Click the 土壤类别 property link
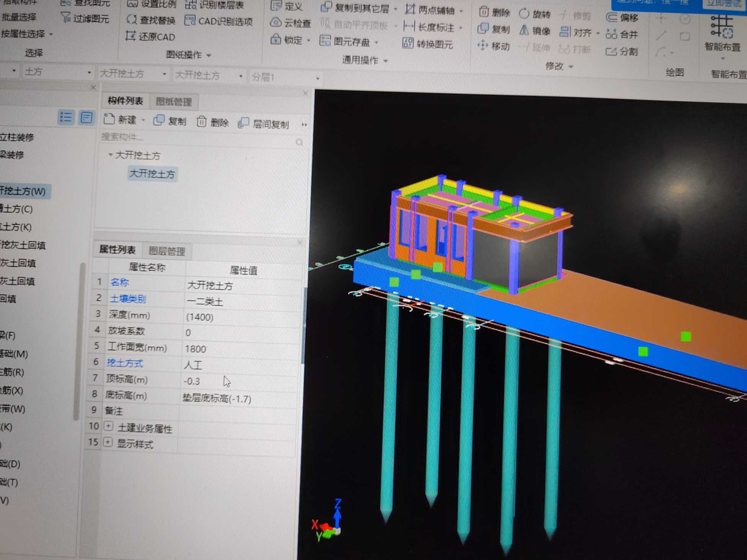Image resolution: width=747 pixels, height=560 pixels. 127,298
